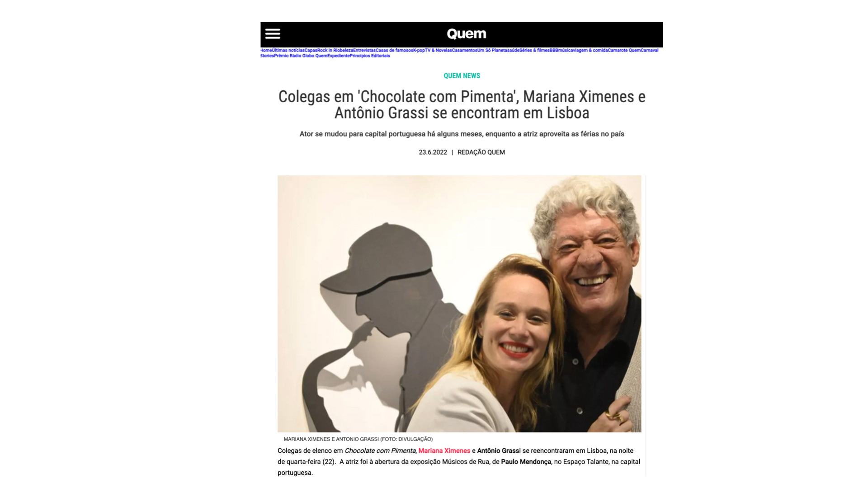The image size is (868, 488).
Task: Open Prêmio Rádio Globo Quem link
Action: 301,56
